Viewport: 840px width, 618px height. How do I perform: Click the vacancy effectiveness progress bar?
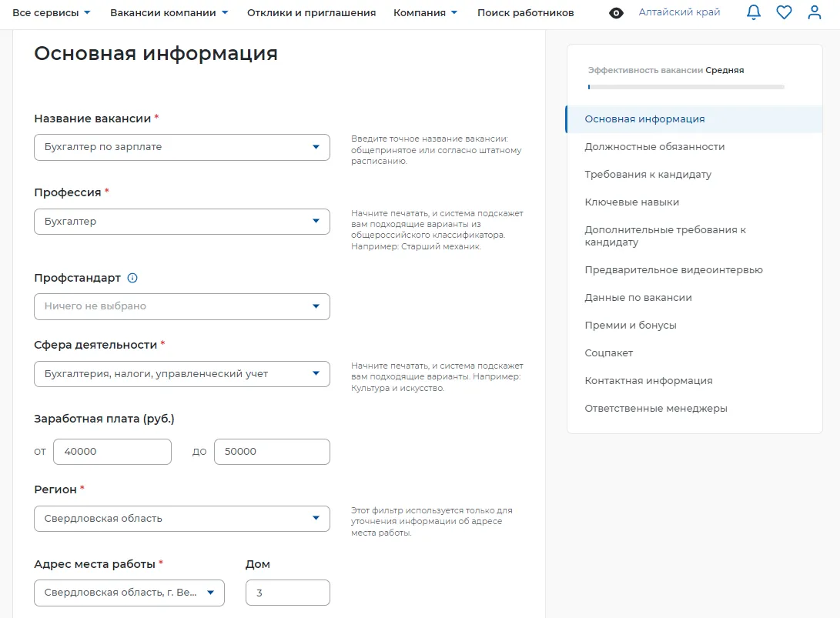(x=684, y=86)
